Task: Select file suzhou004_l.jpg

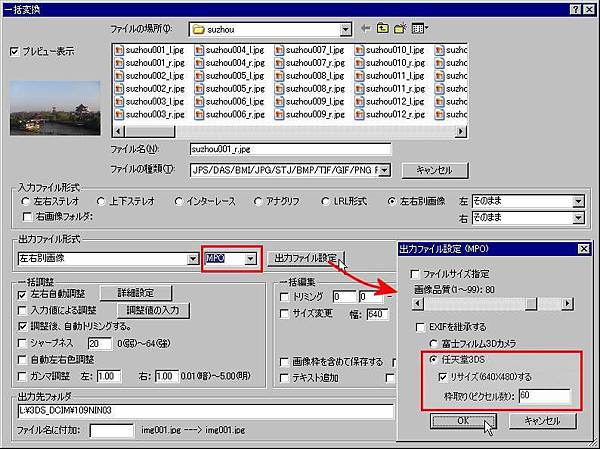Action: (x=230, y=50)
